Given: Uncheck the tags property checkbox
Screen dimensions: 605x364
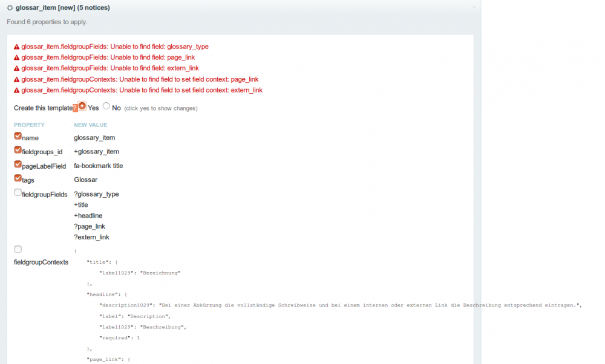Looking at the screenshot, I should point(18,178).
